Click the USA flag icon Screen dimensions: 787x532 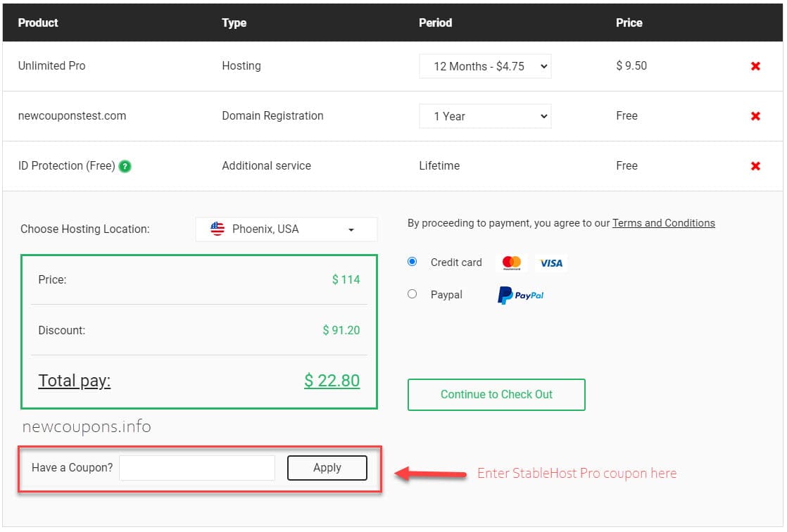click(218, 229)
